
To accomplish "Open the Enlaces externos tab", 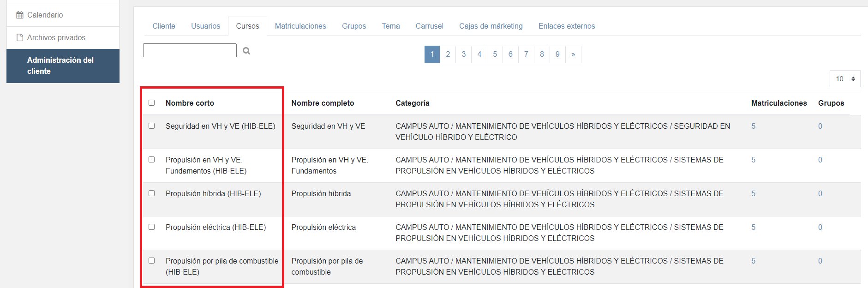I will click(567, 26).
